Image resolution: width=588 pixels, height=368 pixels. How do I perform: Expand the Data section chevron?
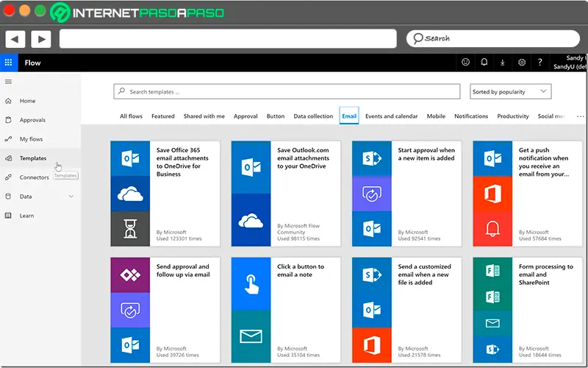point(71,197)
